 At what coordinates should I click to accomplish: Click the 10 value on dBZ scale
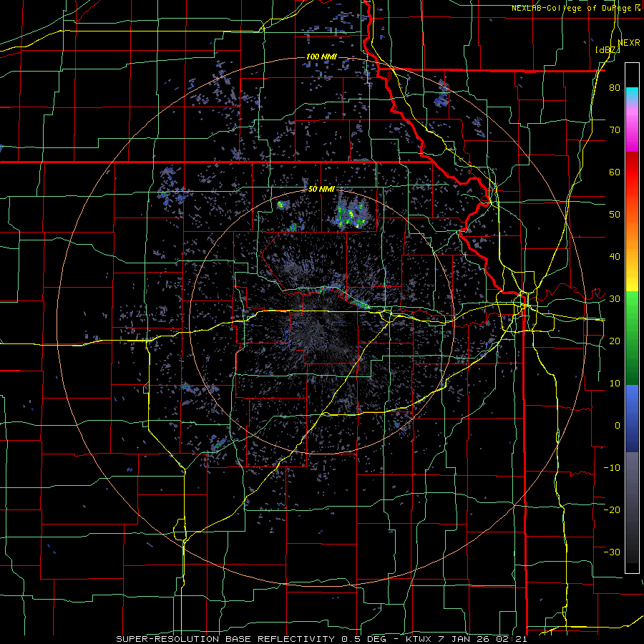pyautogui.click(x=615, y=384)
